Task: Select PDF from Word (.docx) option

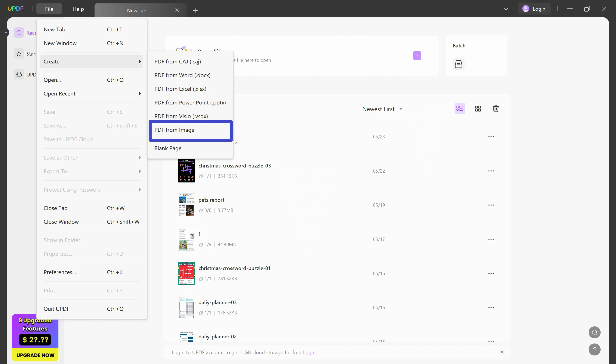Action: pos(182,75)
